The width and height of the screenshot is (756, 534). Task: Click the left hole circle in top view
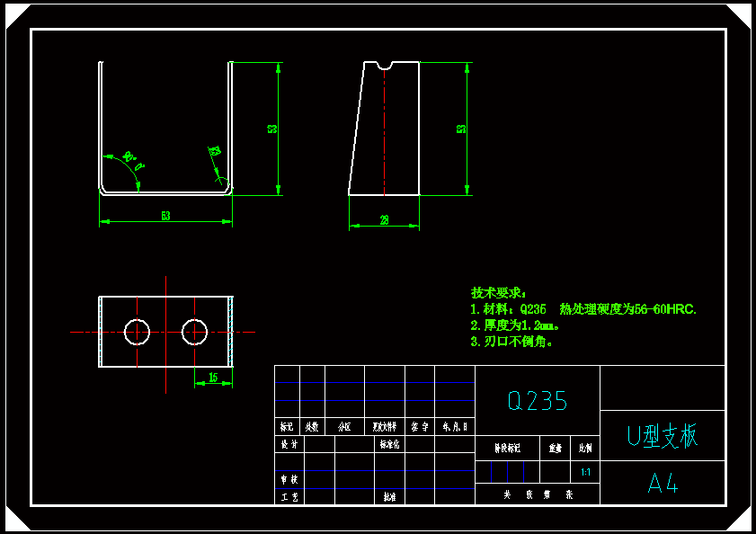(138, 331)
